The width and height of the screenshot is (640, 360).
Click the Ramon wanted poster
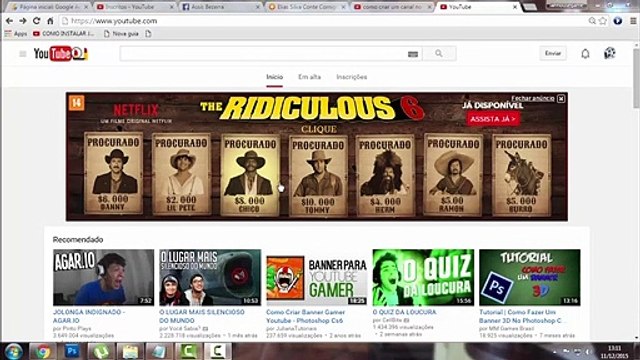tap(453, 174)
